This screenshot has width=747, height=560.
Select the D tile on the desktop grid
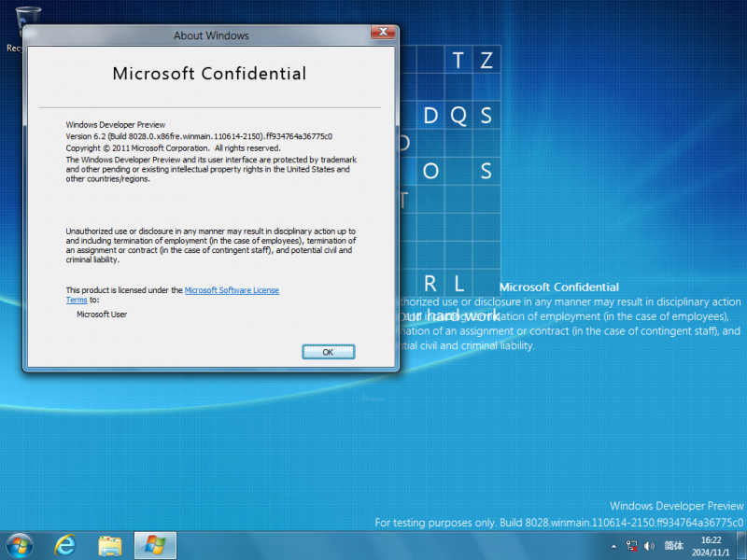(x=430, y=116)
